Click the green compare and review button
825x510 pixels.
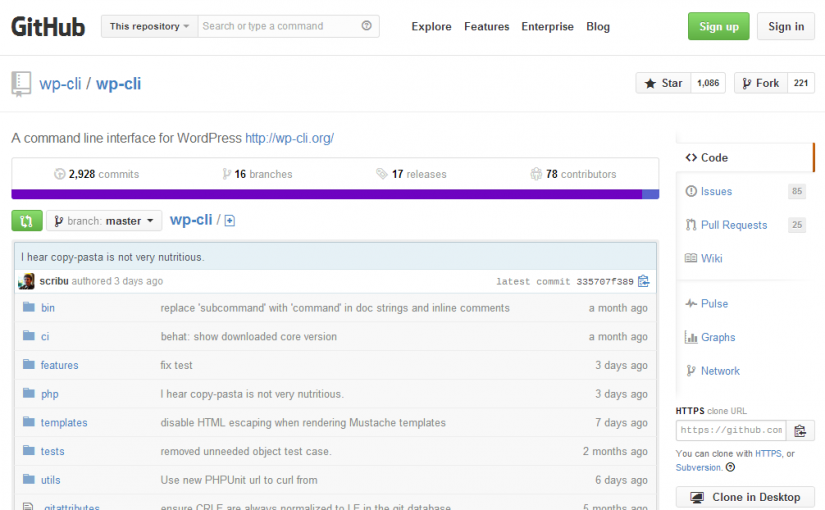pos(27,221)
